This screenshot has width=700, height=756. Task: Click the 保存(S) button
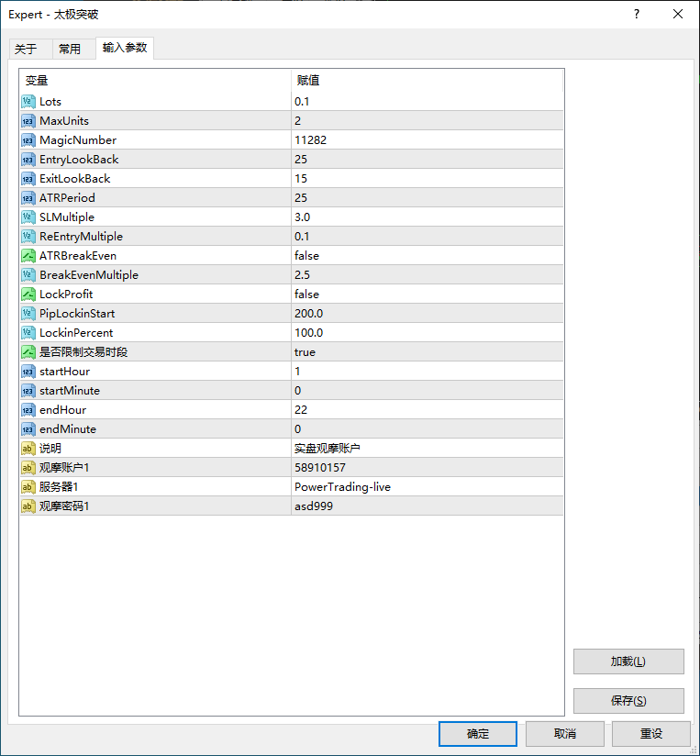pos(628,701)
